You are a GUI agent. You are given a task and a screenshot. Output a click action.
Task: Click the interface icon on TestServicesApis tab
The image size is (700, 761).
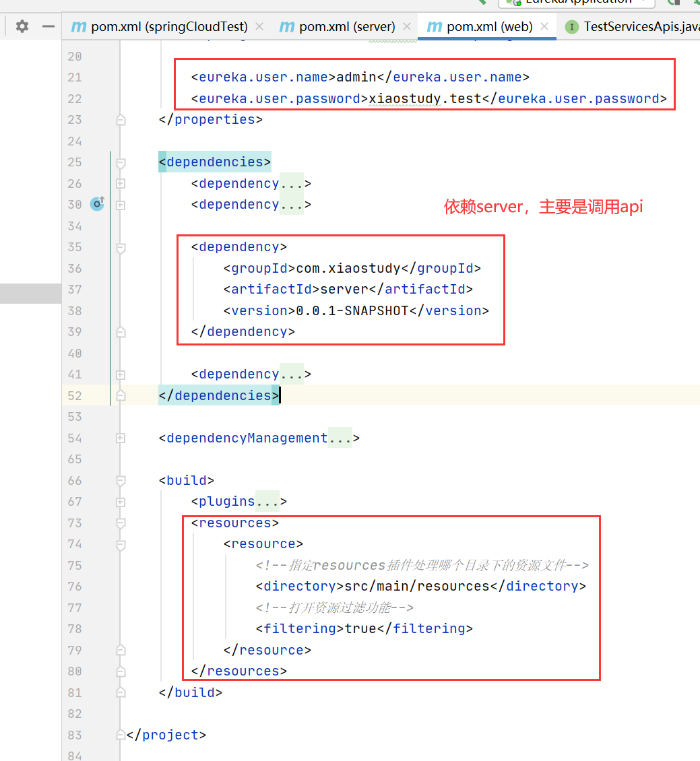572,27
